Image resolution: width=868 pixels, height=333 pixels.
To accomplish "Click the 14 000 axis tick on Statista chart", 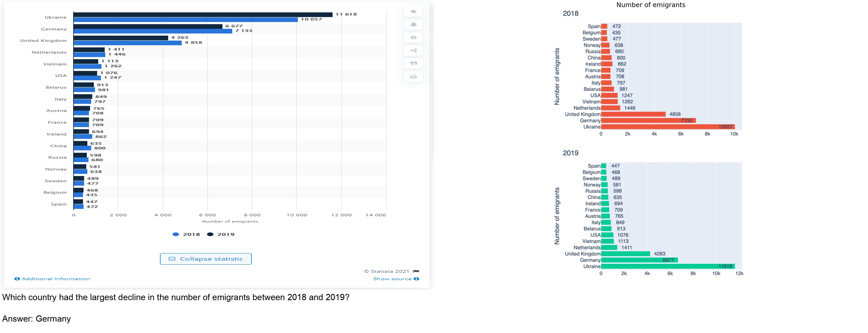I will coord(376,215).
